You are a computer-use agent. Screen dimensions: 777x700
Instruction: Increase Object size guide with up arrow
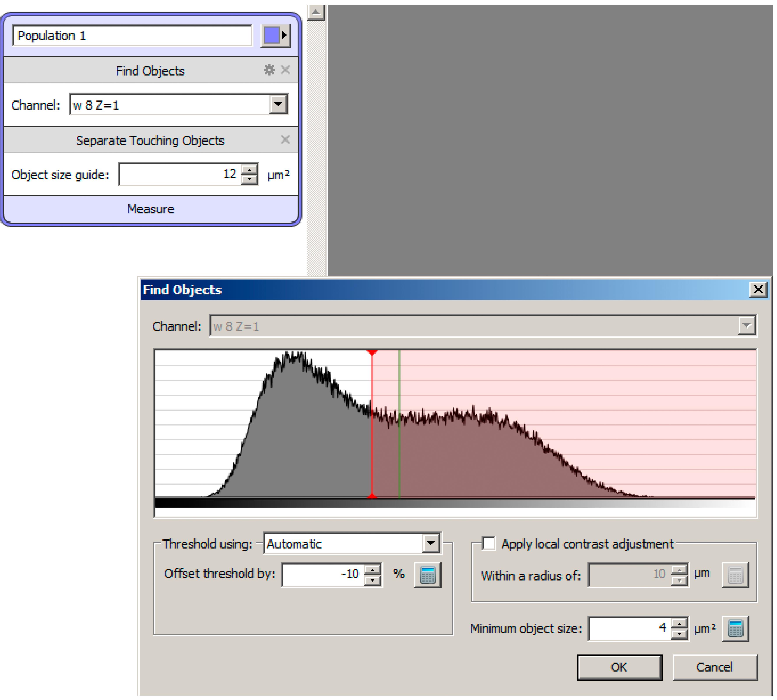click(x=250, y=169)
